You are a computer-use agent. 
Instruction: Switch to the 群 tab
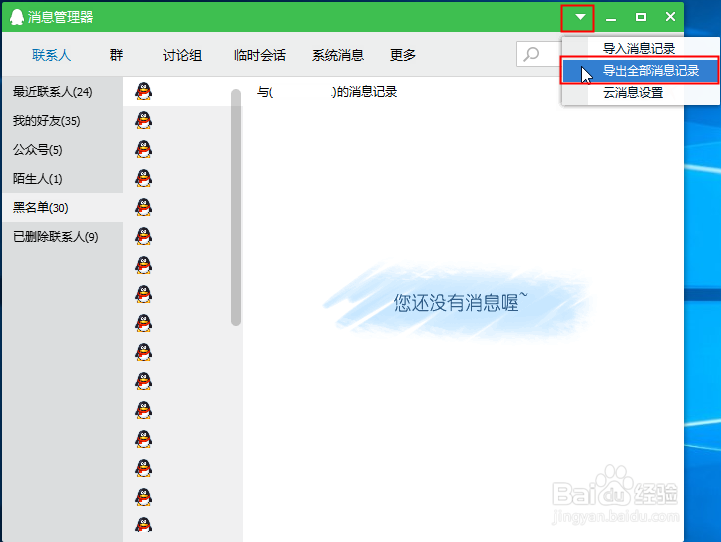point(116,55)
